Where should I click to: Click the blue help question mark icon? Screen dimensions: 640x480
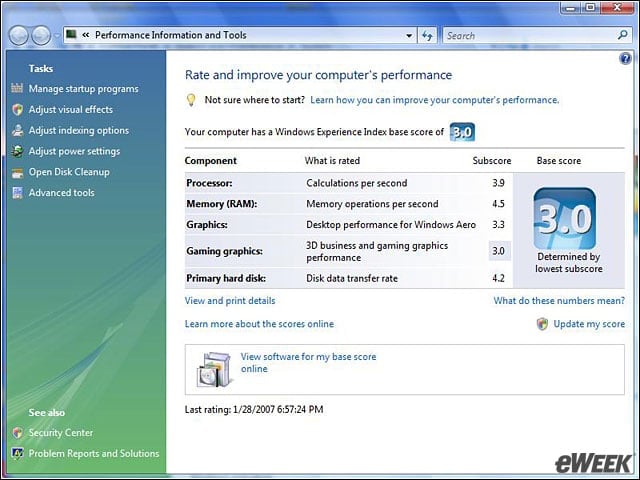click(625, 59)
